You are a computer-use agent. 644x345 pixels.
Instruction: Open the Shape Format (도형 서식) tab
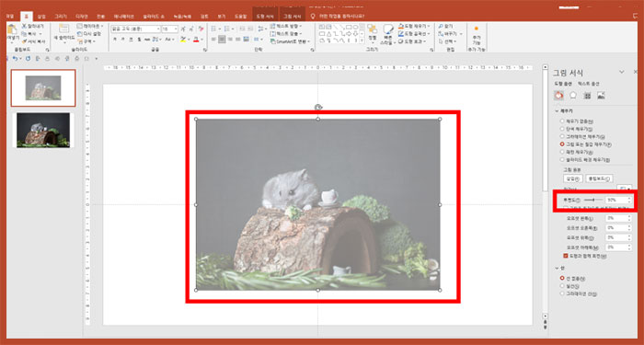(x=265, y=16)
